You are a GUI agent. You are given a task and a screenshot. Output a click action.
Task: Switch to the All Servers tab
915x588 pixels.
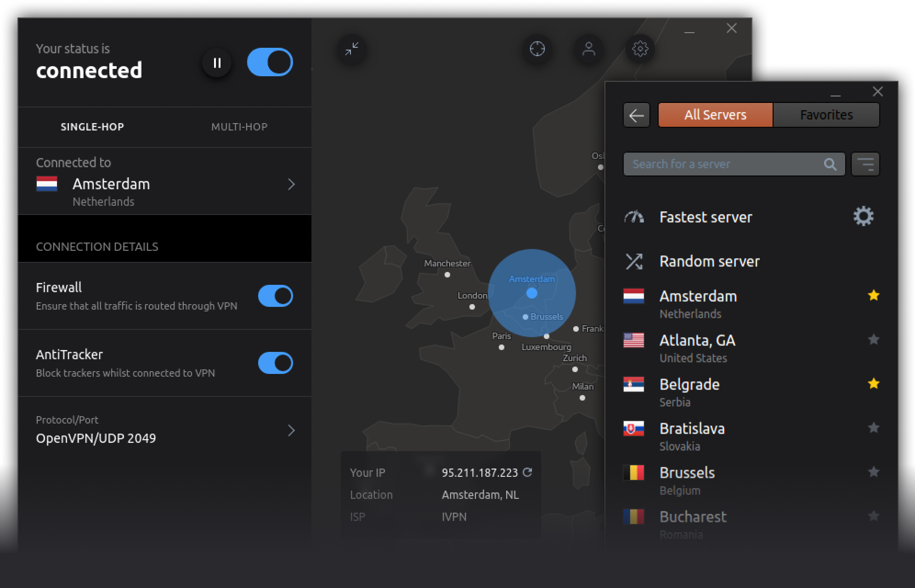coord(715,115)
